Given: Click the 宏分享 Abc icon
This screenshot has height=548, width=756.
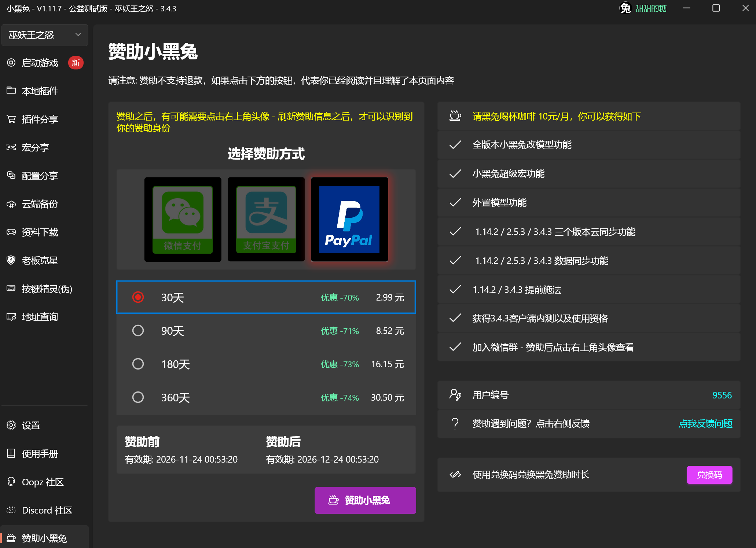Looking at the screenshot, I should coord(11,147).
